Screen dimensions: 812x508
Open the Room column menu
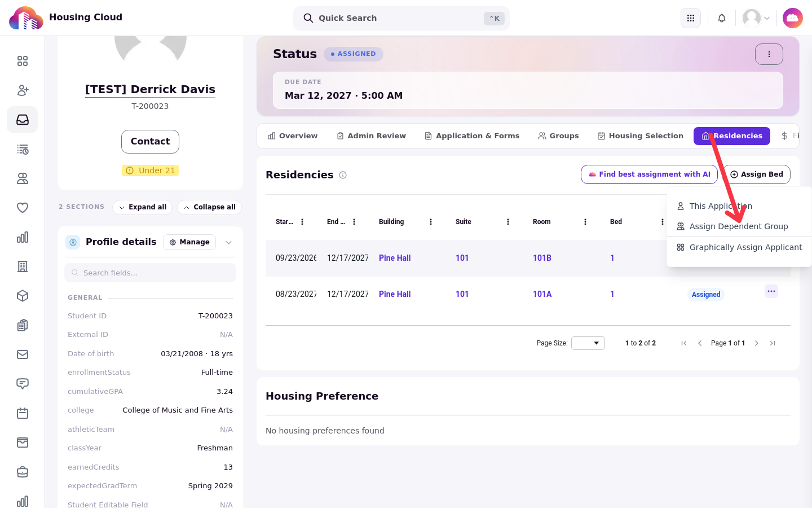(585, 222)
